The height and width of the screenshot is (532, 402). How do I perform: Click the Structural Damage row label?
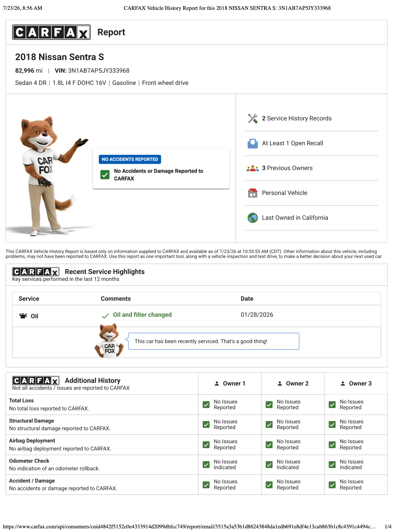[31, 421]
